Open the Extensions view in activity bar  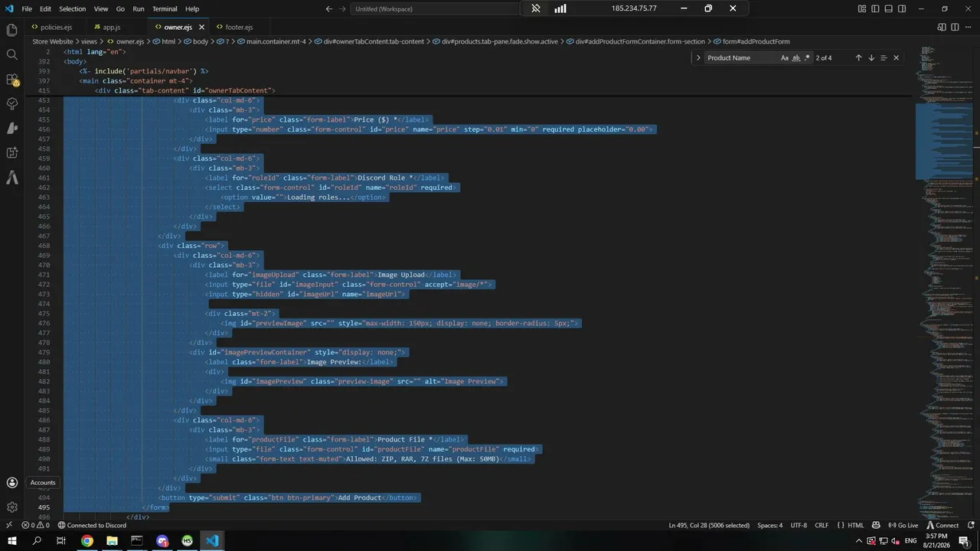tap(11, 79)
